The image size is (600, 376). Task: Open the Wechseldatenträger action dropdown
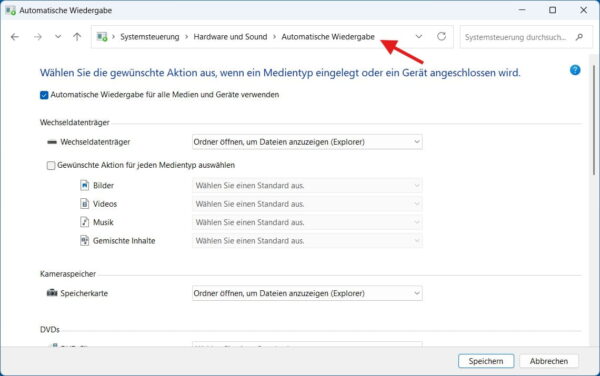(307, 142)
